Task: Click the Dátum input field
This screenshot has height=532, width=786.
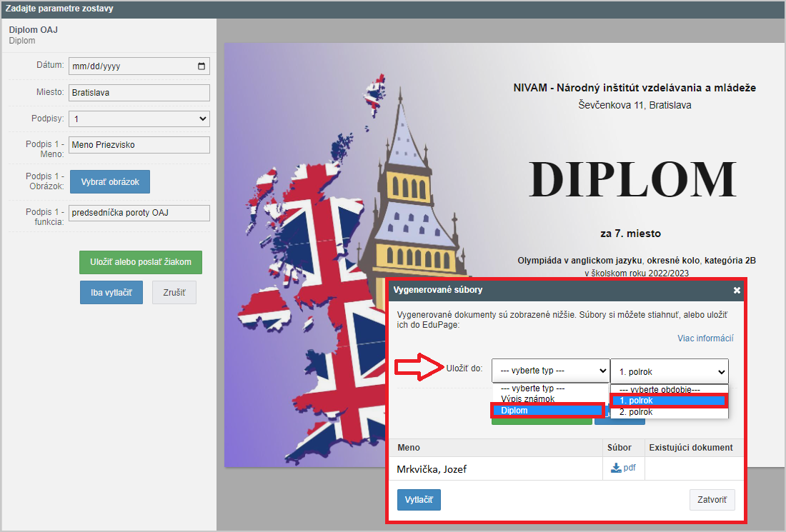Action: 139,66
